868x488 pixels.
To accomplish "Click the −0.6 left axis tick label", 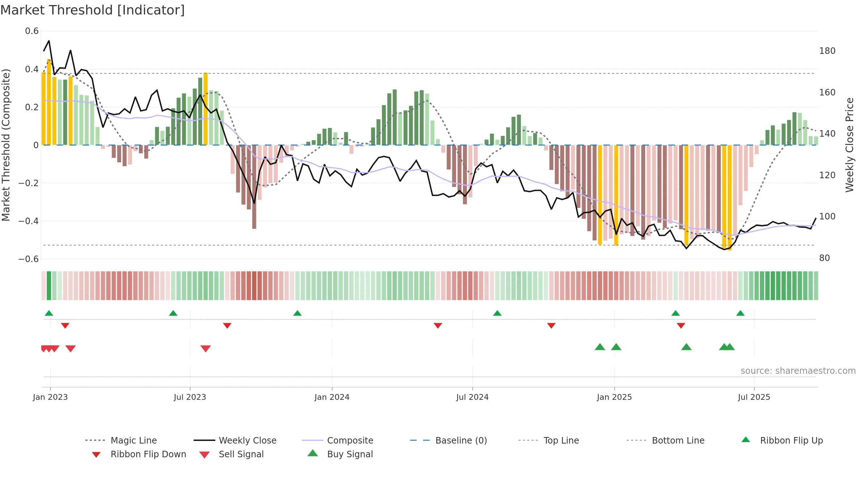I will pyautogui.click(x=29, y=259).
